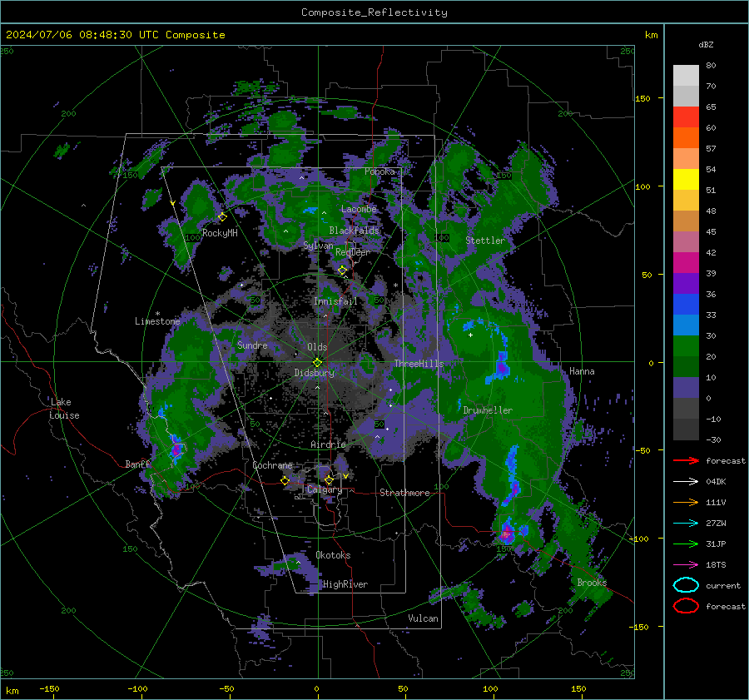
Task: Click the Ponoka town label
Action: (x=379, y=171)
